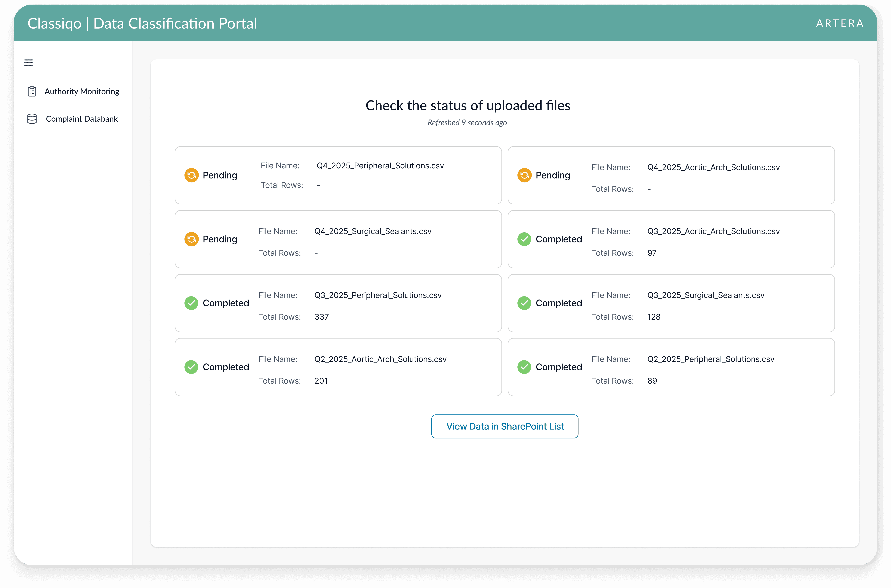Screen dimensions: 891x588
Task: Click pending icon for Q4_2025_Aortic_Arch_Solutions.csv
Action: tap(524, 175)
